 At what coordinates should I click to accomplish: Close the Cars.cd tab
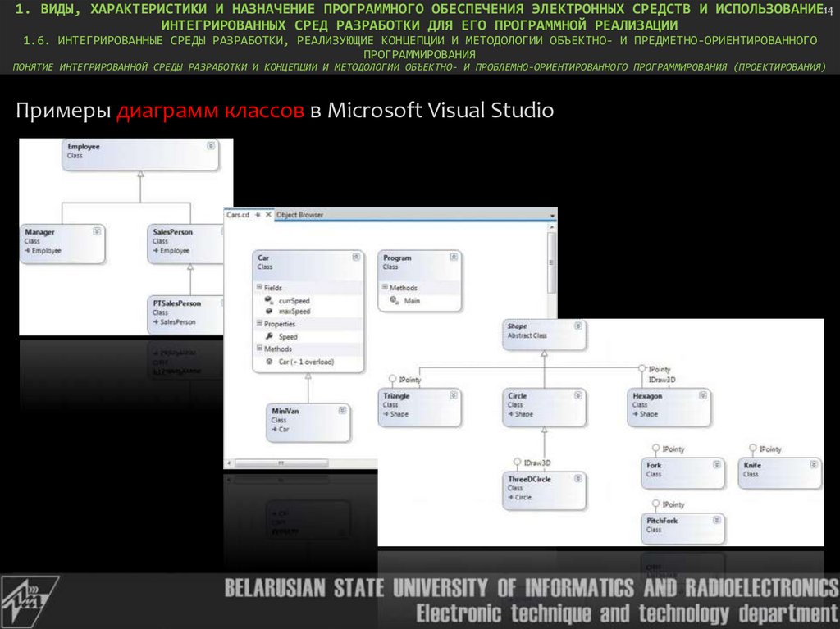click(x=268, y=214)
